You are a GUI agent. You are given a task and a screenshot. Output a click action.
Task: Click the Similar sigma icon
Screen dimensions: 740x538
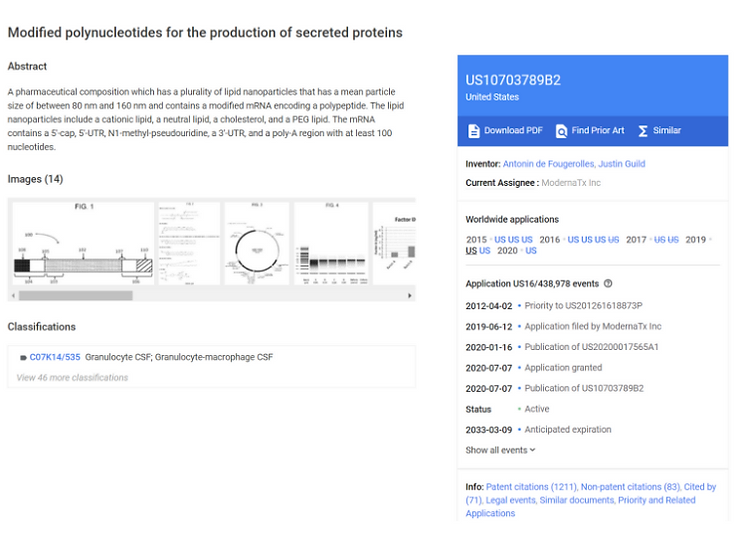[x=643, y=131]
